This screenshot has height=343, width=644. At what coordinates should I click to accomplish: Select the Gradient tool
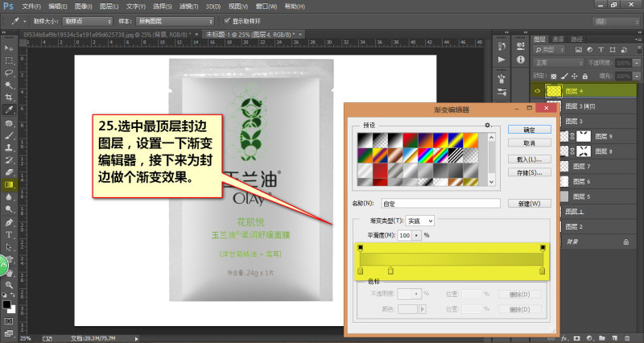(x=9, y=185)
